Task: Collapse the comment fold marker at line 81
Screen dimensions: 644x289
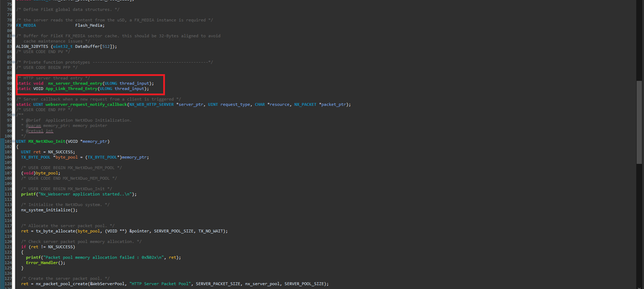Action: pos(14,35)
